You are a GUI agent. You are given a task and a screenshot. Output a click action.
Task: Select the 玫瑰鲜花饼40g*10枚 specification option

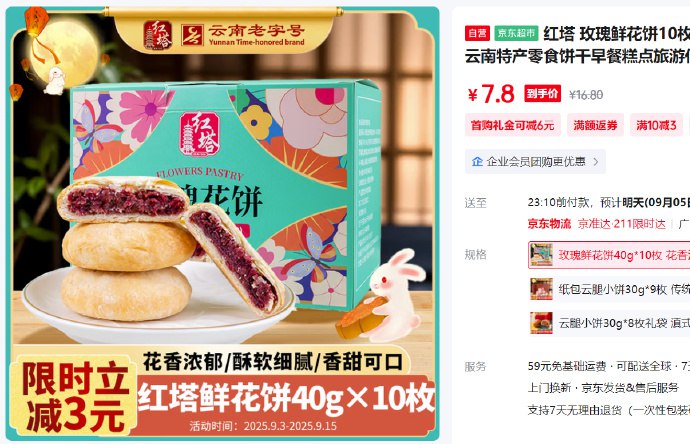tap(609, 255)
